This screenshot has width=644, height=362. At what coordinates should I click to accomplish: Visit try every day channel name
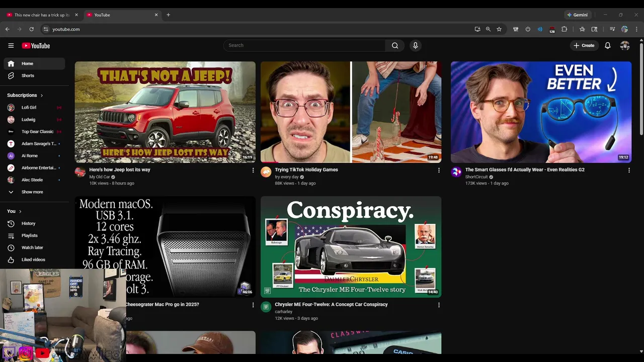[287, 177]
